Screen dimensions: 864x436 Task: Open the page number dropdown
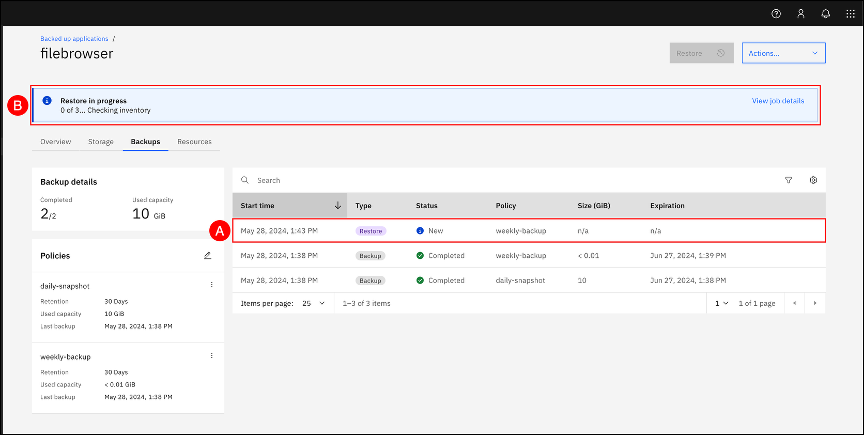coord(720,303)
